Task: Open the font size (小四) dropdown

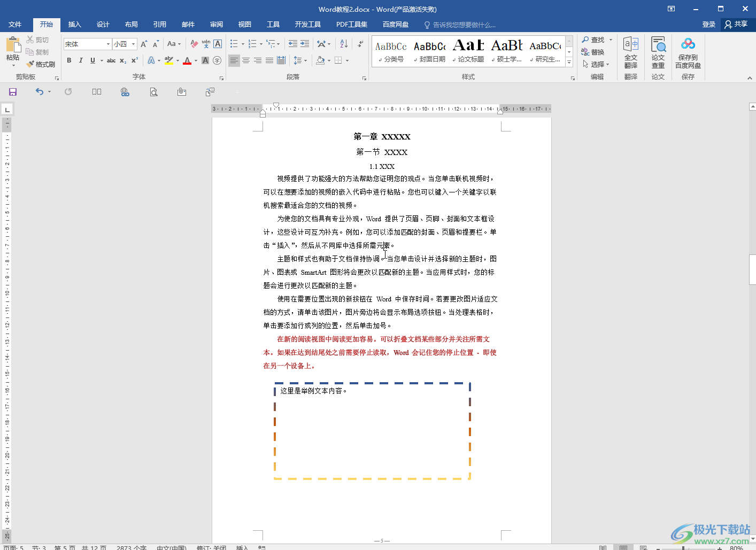Action: pyautogui.click(x=134, y=44)
